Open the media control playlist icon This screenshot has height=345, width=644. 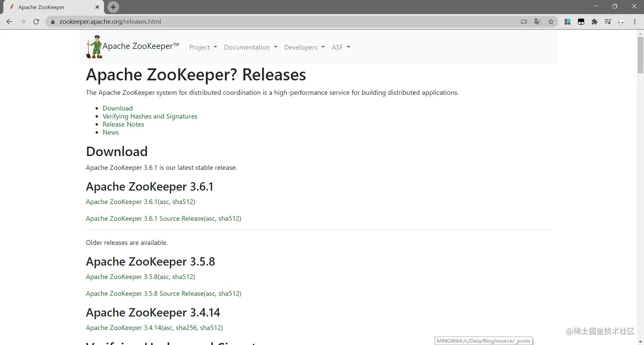tap(608, 22)
